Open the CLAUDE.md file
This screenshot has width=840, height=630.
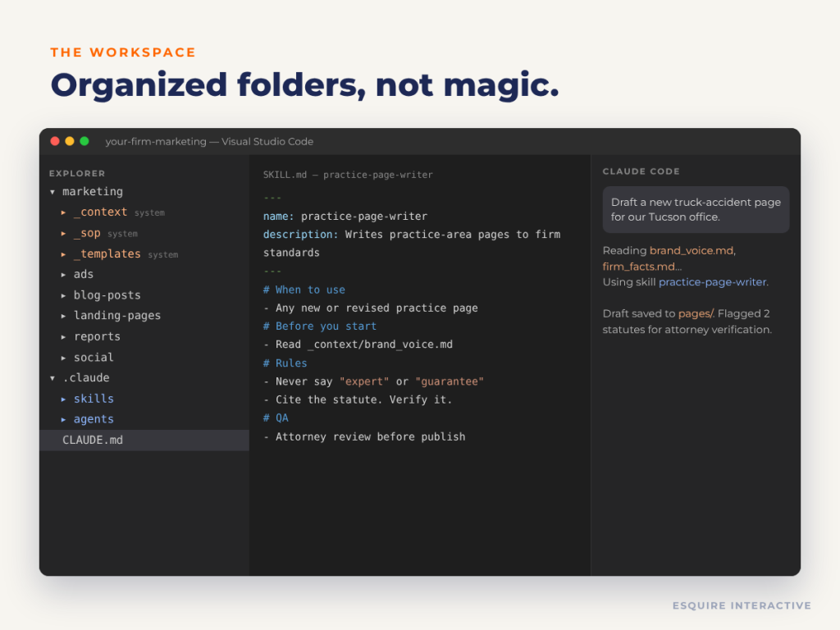144,440
